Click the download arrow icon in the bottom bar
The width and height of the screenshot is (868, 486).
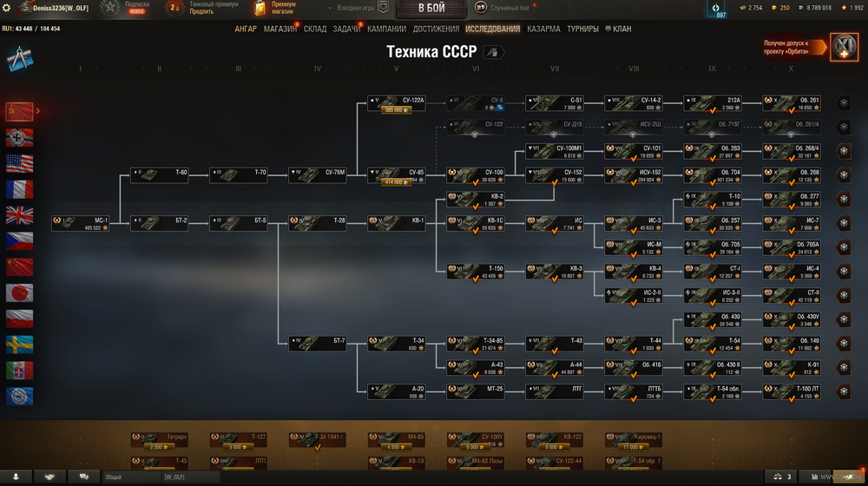(16, 476)
